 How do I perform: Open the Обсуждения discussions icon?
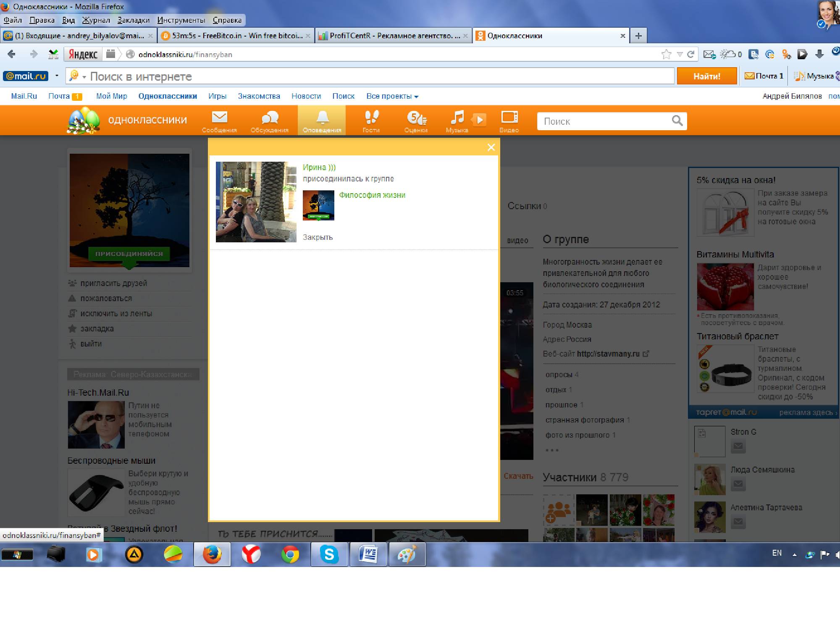pos(270,121)
